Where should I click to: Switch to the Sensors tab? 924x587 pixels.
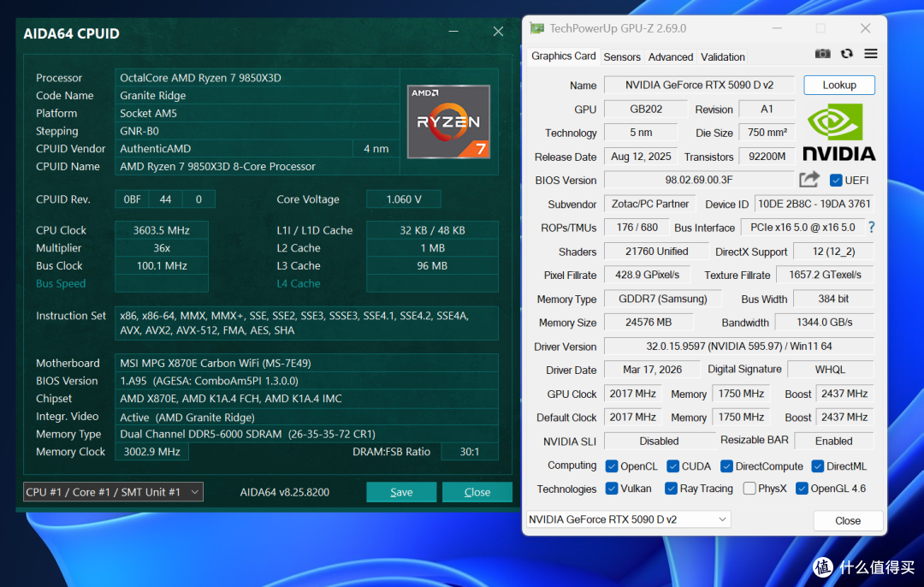pos(622,57)
